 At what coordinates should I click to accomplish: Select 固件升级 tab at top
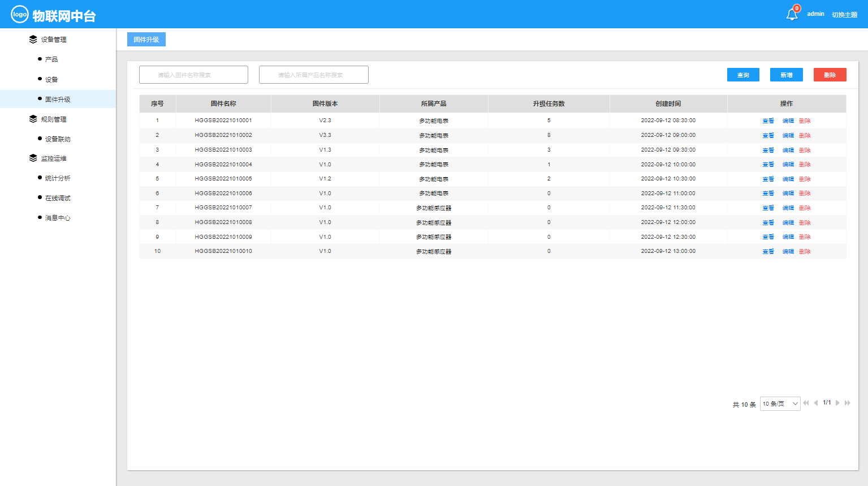click(146, 40)
